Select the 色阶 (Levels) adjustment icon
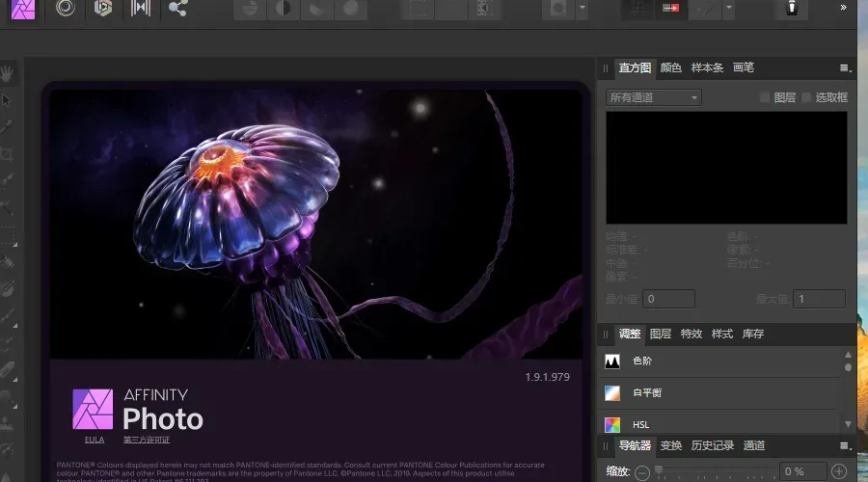This screenshot has width=868, height=482. [611, 361]
